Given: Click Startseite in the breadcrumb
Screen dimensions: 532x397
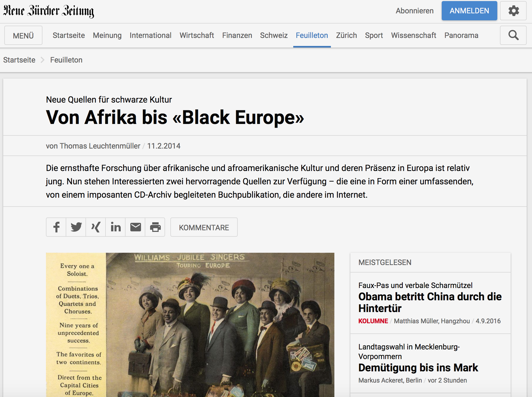Looking at the screenshot, I should point(19,60).
